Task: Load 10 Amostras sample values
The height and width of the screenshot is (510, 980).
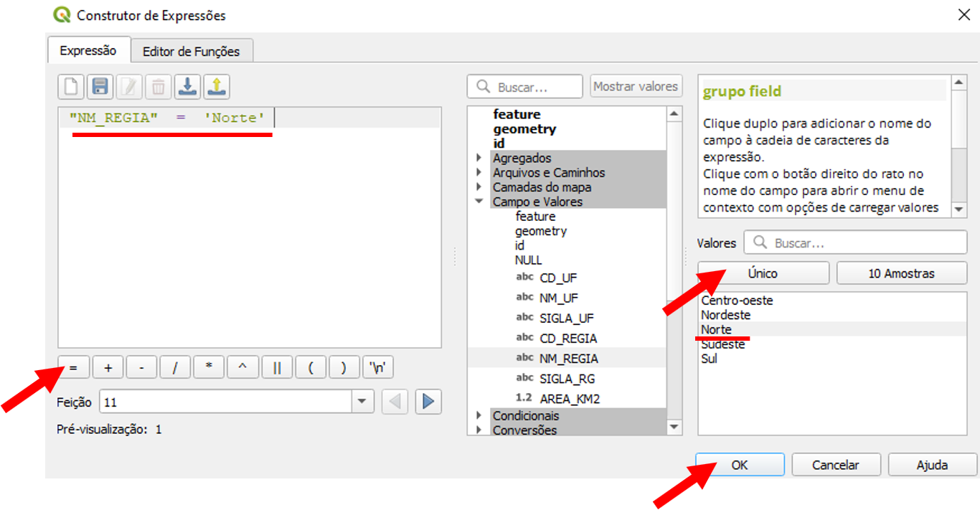Action: [901, 273]
